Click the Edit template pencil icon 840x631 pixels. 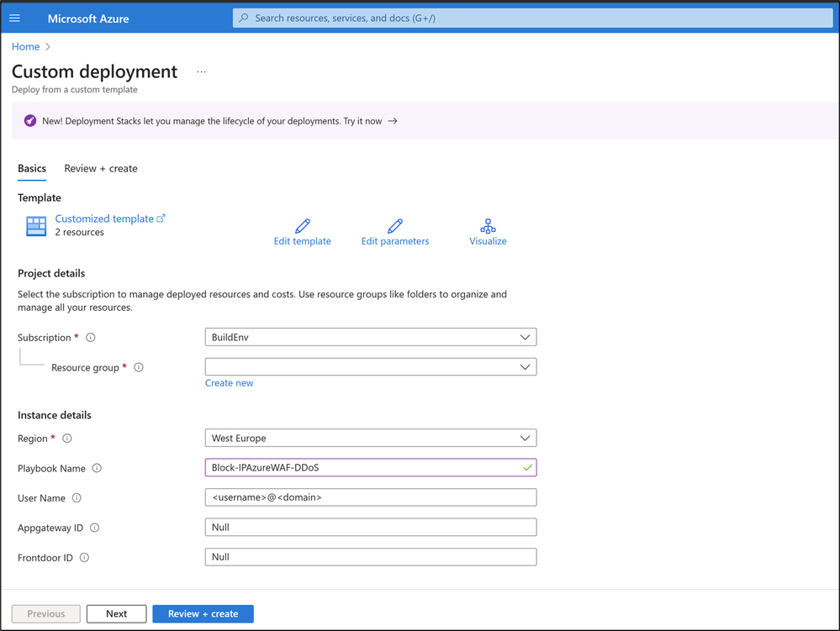(x=302, y=226)
